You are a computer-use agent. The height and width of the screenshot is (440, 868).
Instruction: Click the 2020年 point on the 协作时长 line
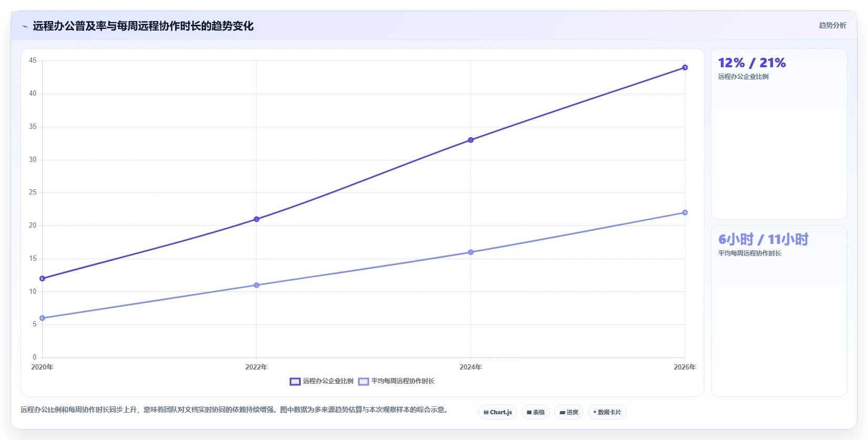pos(42,318)
